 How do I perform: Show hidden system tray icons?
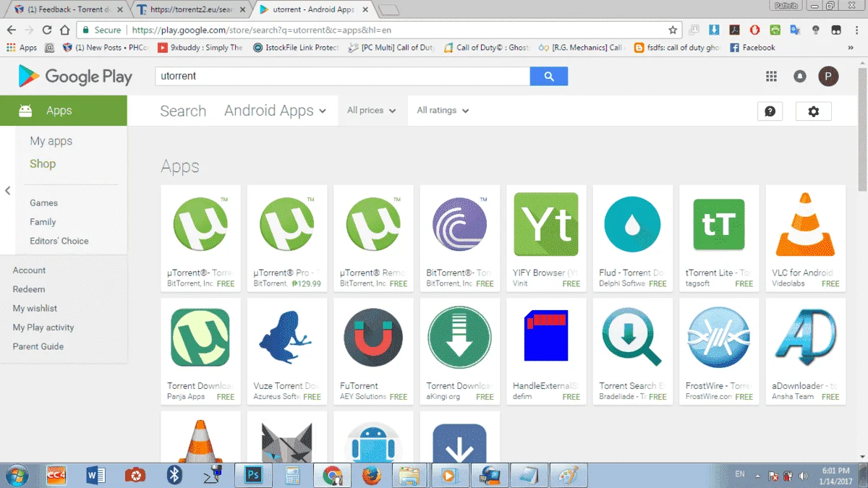(758, 476)
